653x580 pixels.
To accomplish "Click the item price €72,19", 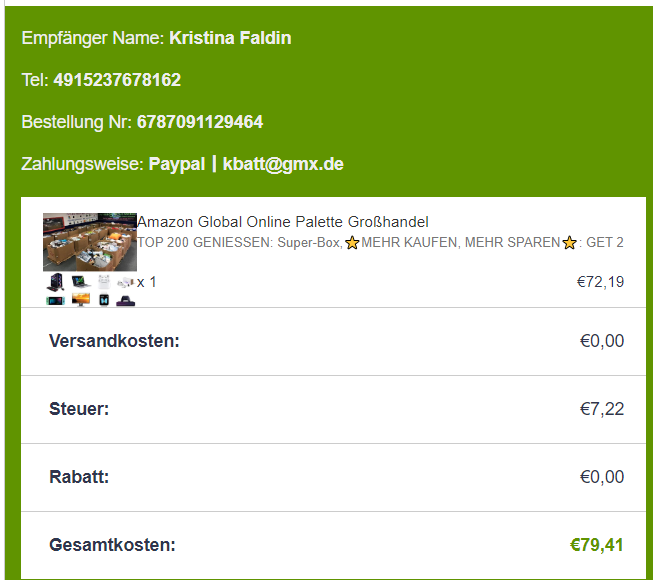I will pyautogui.click(x=600, y=282).
